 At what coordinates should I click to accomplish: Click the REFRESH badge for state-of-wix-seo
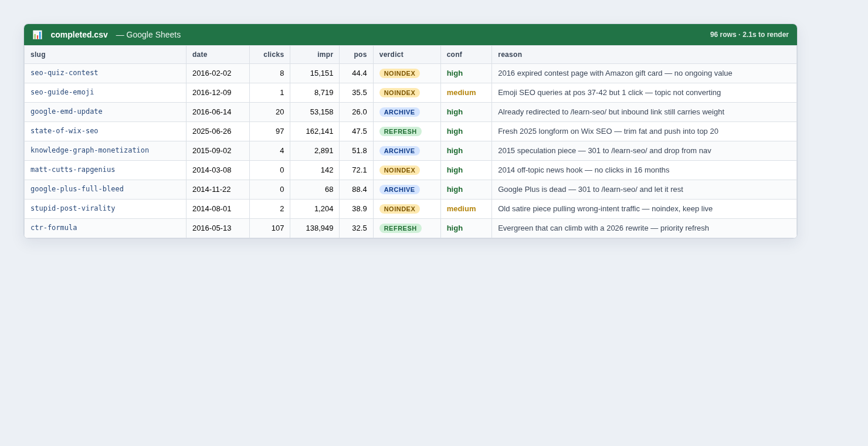coord(401,131)
